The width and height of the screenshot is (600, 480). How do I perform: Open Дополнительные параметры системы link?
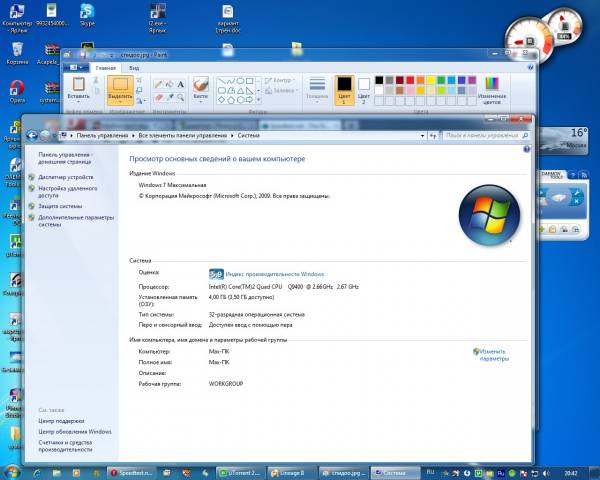point(76,221)
